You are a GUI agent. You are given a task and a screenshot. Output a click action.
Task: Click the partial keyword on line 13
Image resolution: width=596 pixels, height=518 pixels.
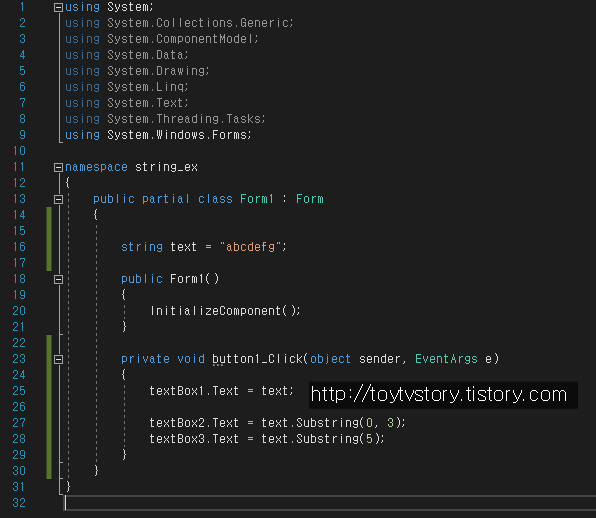click(x=166, y=199)
